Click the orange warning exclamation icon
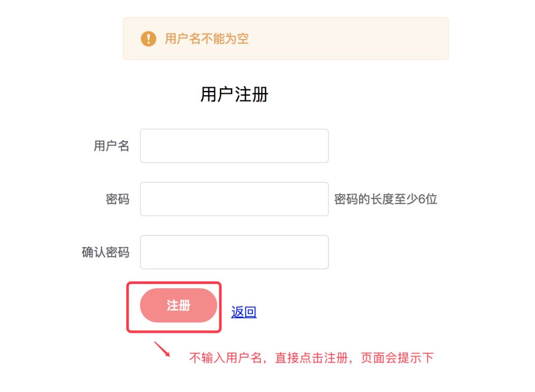535x392 pixels. (148, 39)
